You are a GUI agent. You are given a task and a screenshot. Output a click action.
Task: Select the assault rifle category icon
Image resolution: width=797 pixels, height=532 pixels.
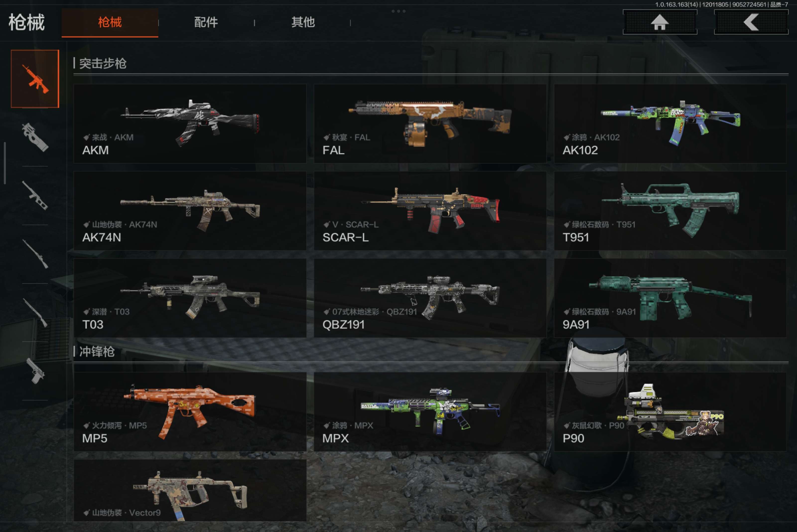click(x=35, y=79)
